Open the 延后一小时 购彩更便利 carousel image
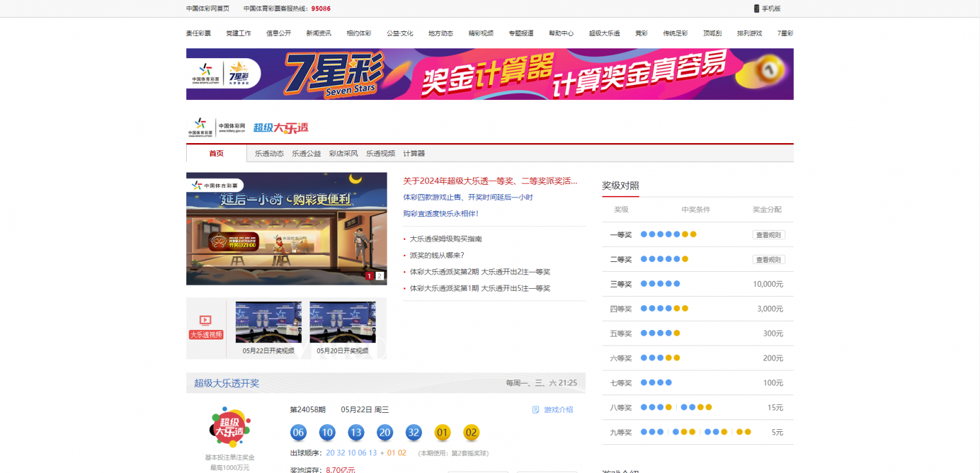Screen dimensions: 980x473 click(286, 229)
